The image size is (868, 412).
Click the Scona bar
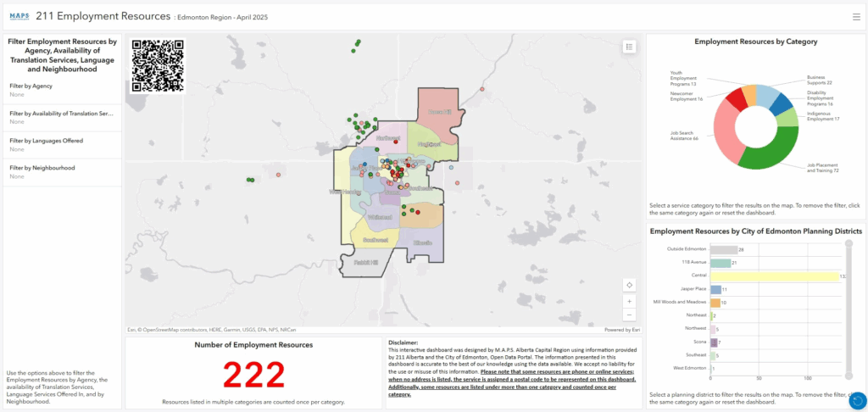(x=714, y=342)
